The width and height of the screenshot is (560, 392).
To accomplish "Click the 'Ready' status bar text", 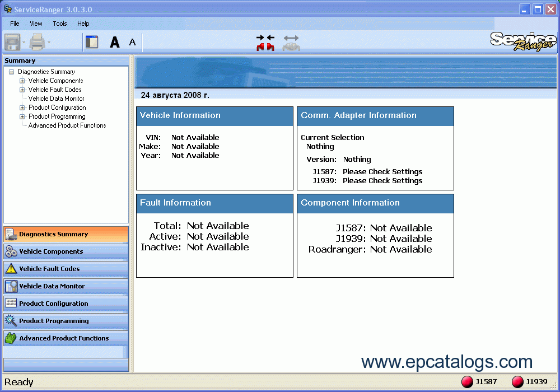I will (19, 382).
